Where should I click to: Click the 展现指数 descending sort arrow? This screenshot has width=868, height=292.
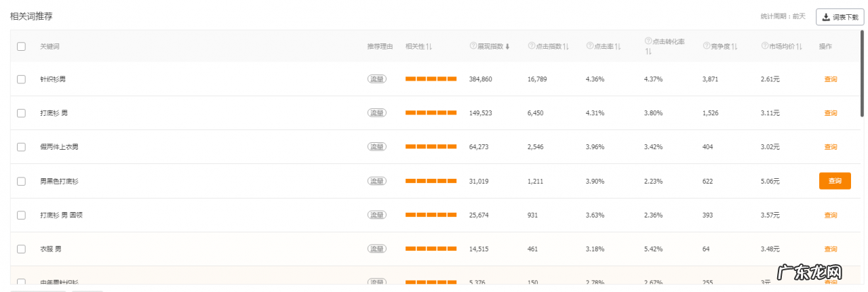click(x=507, y=46)
